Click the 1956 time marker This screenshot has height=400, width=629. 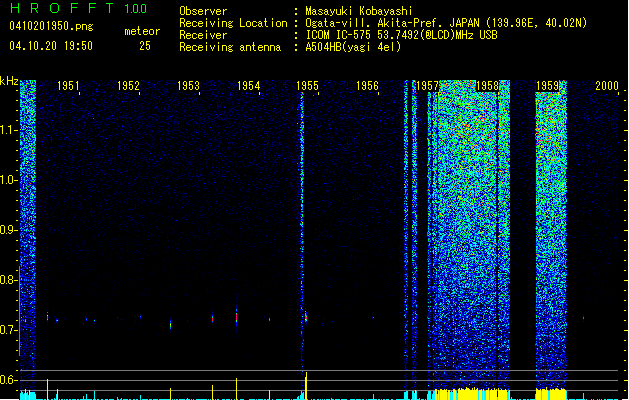coord(367,85)
